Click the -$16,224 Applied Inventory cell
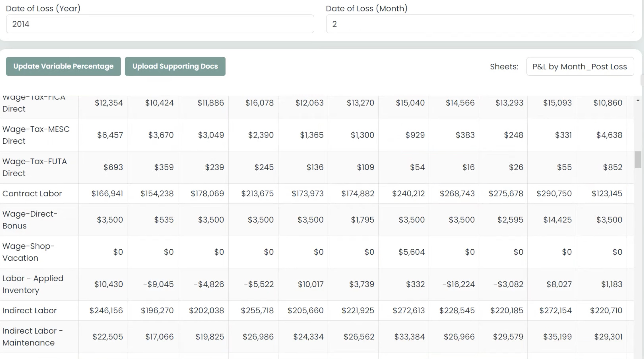Viewport: 644px width, 359px height. click(x=458, y=284)
